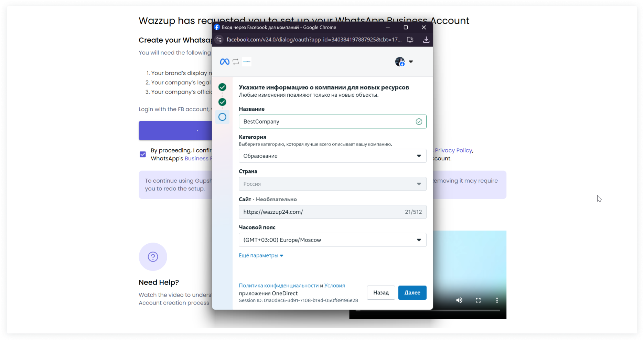Mute the video with speaker icon
644x341 pixels.
click(459, 300)
